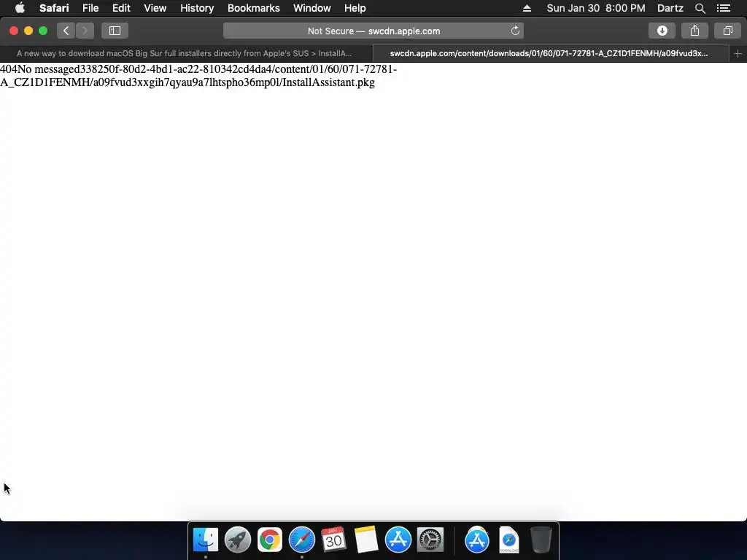Click the InstallAssistant.pkg text on page

click(x=328, y=83)
